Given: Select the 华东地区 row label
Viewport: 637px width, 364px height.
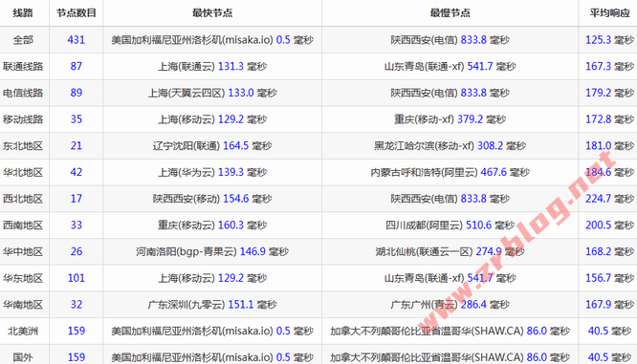Looking at the screenshot, I should (x=23, y=278).
